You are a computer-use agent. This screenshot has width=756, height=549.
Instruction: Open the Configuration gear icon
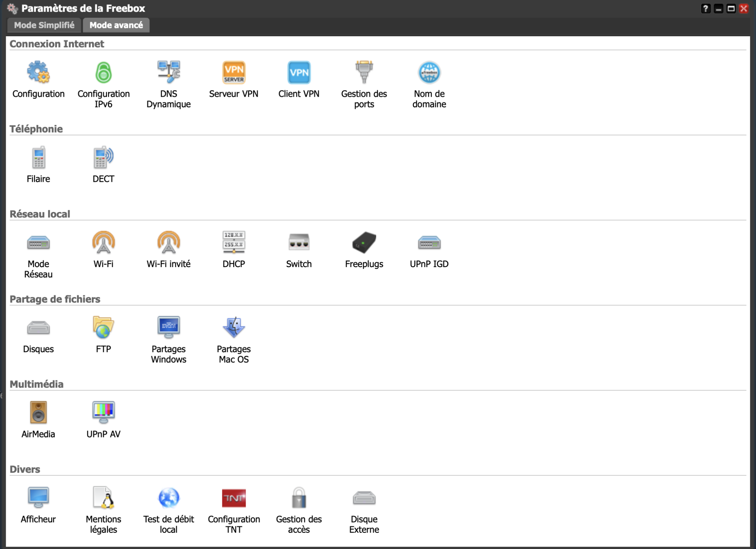39,72
